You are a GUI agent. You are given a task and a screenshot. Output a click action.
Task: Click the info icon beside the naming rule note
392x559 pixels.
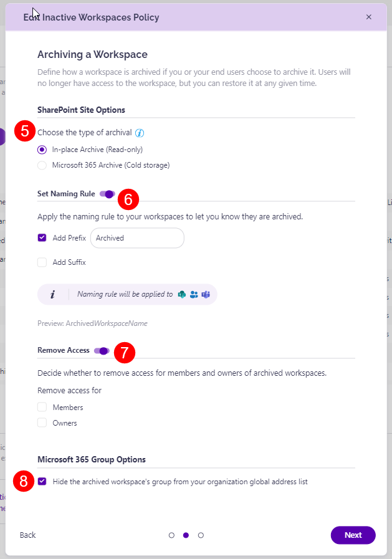pos(52,294)
